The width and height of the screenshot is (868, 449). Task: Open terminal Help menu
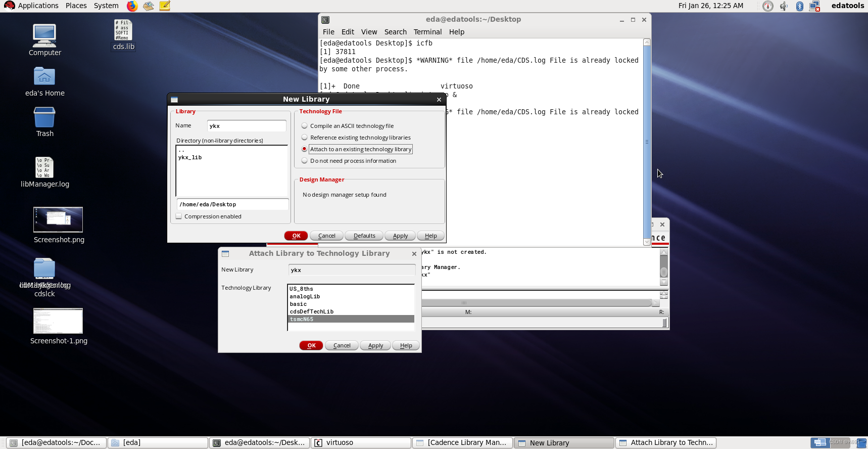point(457,32)
